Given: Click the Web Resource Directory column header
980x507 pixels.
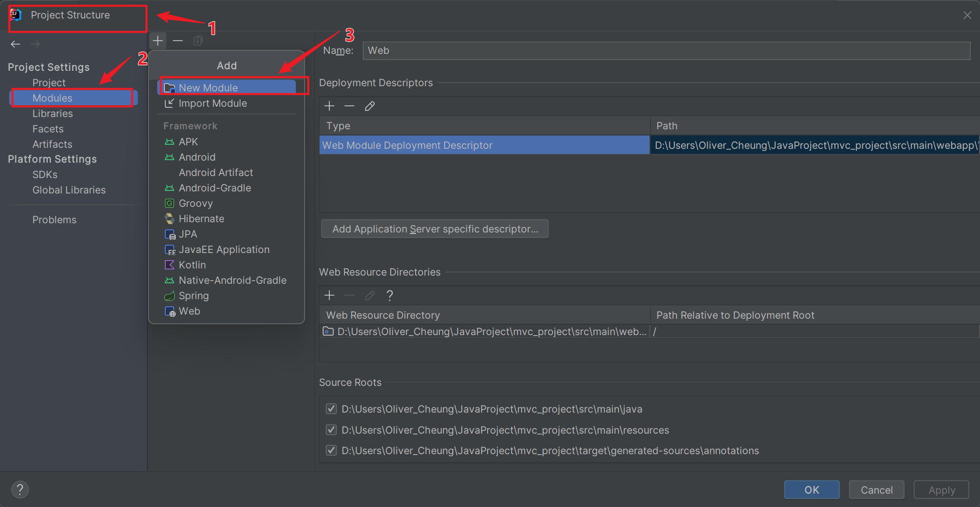Looking at the screenshot, I should pos(484,315).
